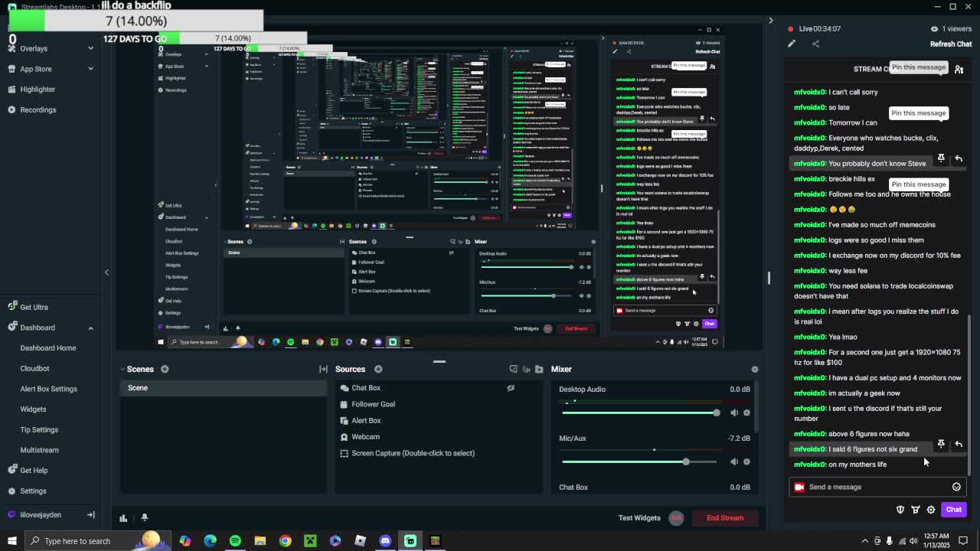980x551 pixels.
Task: Open moderation shield icon below chat
Action: [900, 510]
